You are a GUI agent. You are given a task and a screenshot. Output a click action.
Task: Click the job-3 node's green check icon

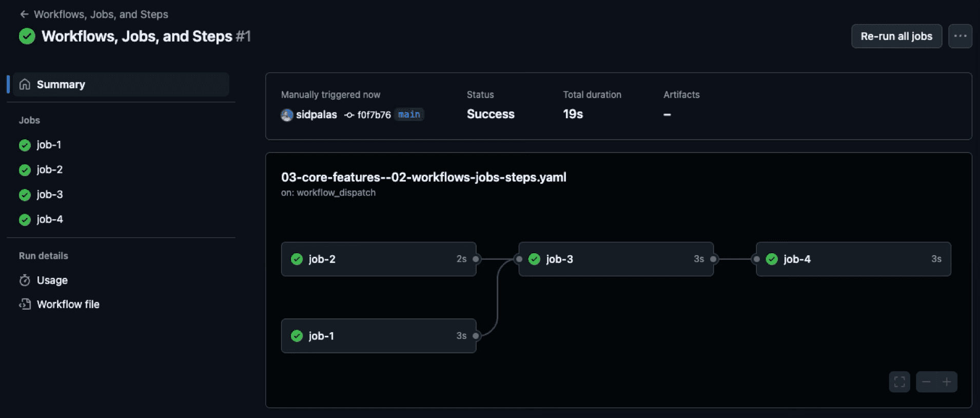point(534,259)
